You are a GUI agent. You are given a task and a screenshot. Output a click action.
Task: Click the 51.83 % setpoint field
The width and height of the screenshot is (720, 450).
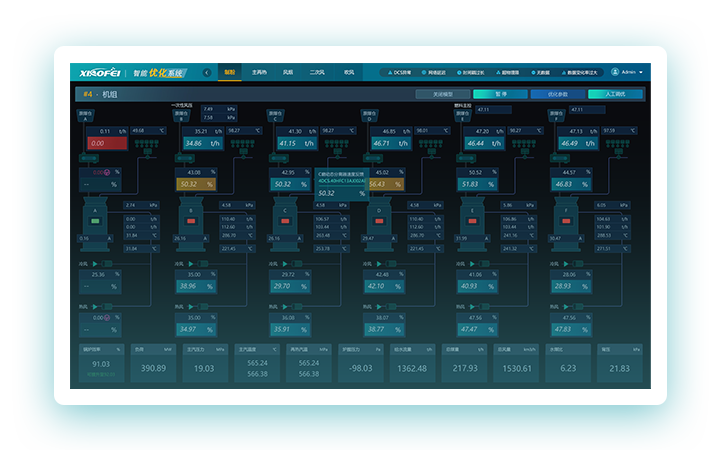pyautogui.click(x=478, y=184)
